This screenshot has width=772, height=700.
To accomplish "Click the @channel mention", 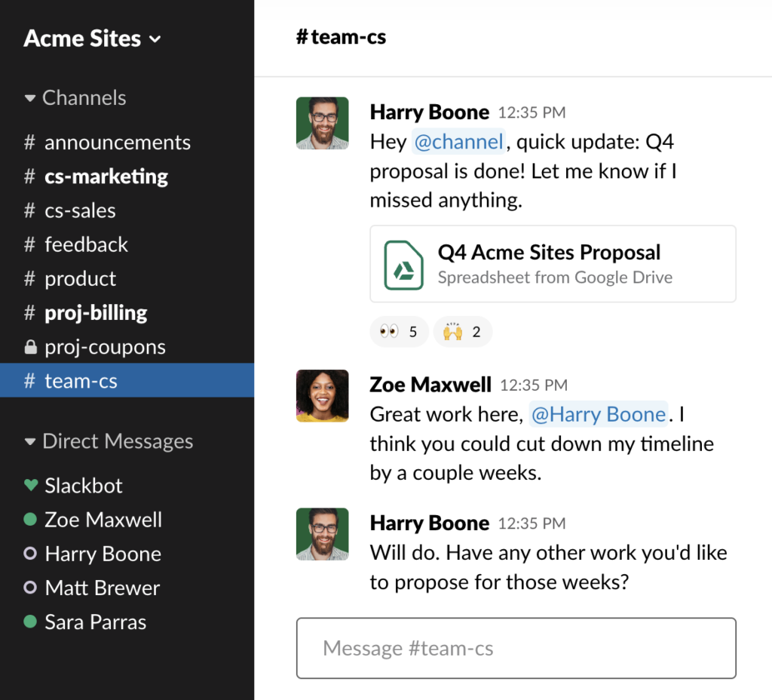I will [458, 142].
